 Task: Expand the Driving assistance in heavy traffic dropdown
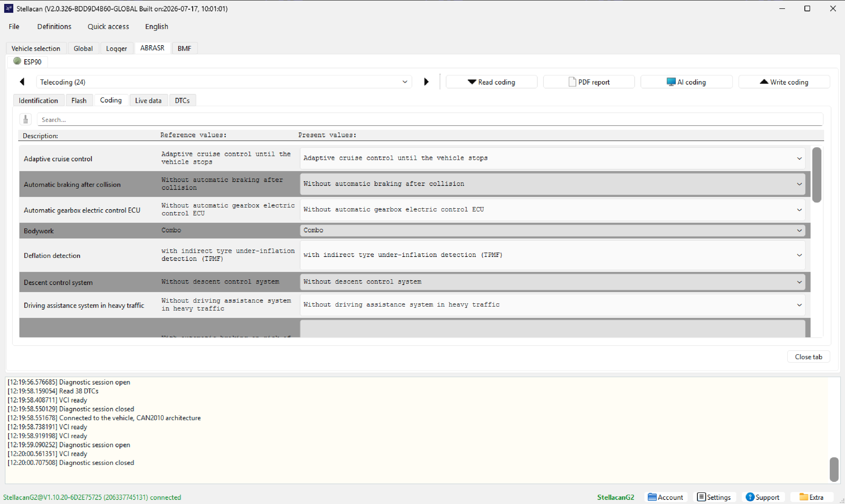pyautogui.click(x=553, y=305)
